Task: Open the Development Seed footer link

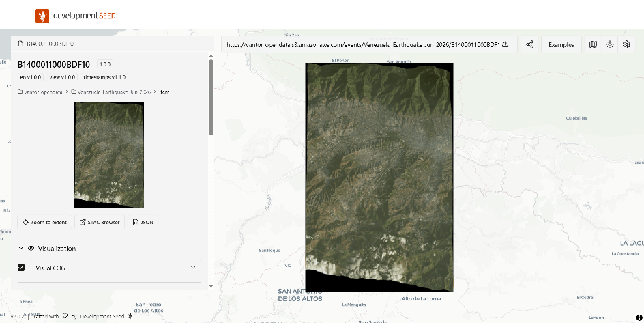Action: pos(102,316)
